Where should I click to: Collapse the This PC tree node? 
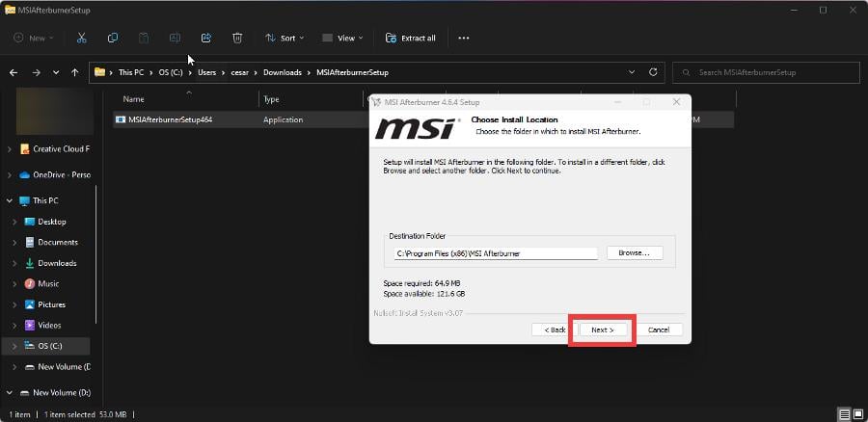point(10,200)
